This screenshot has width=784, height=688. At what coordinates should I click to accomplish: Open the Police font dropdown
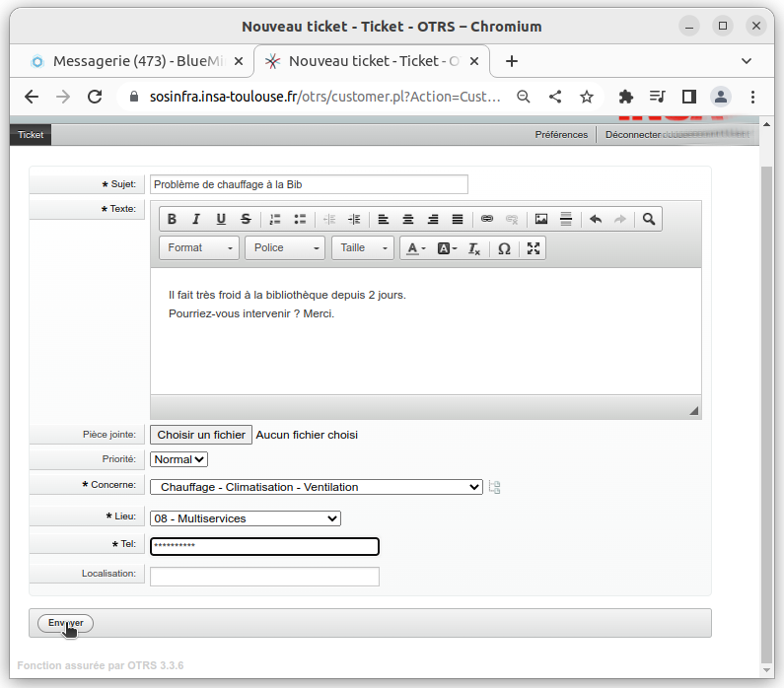(285, 247)
